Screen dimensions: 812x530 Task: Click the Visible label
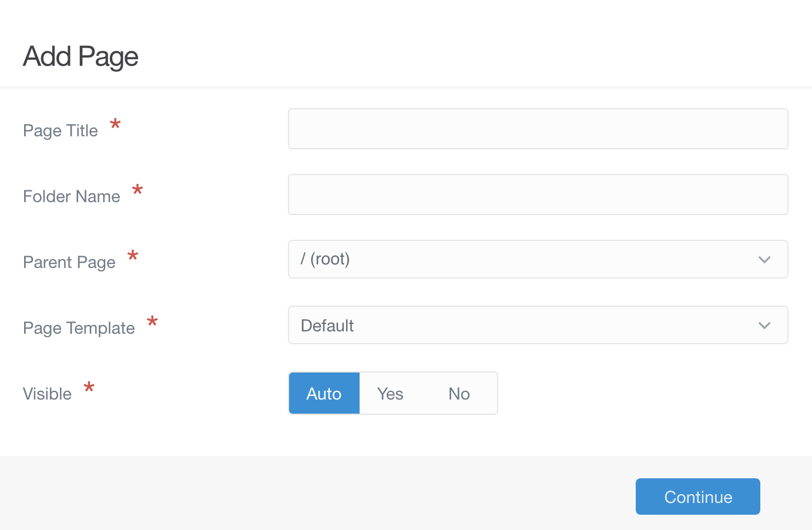click(x=48, y=394)
